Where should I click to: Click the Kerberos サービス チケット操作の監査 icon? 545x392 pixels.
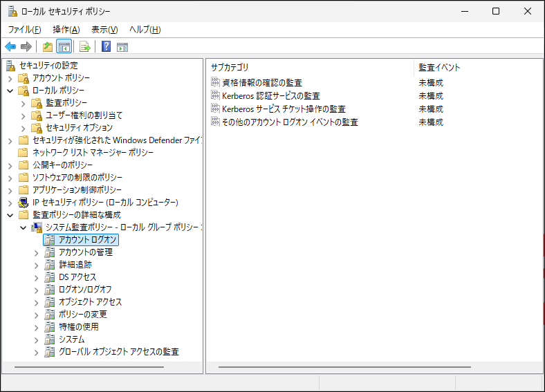[216, 109]
